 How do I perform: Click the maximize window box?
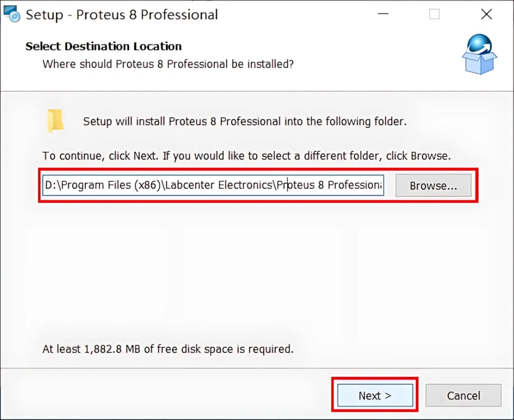click(x=435, y=14)
